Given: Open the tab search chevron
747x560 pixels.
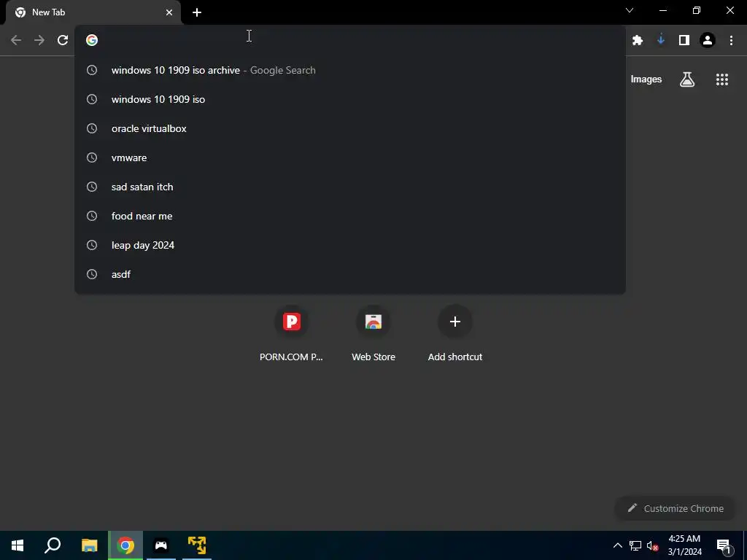Looking at the screenshot, I should tap(630, 10).
